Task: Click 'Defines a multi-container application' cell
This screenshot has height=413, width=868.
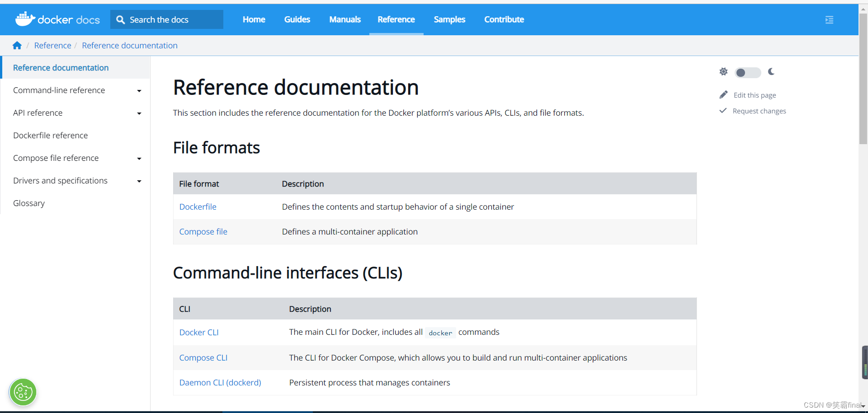Action: 349,231
